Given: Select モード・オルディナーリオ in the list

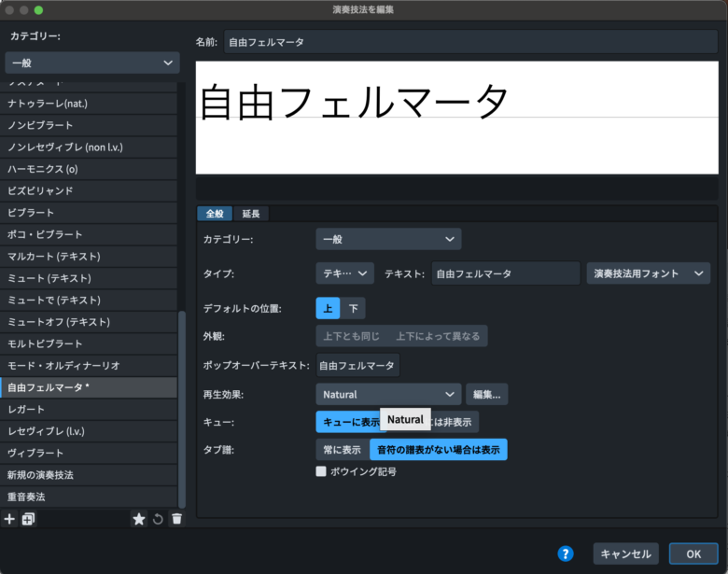Looking at the screenshot, I should pyautogui.click(x=89, y=366).
